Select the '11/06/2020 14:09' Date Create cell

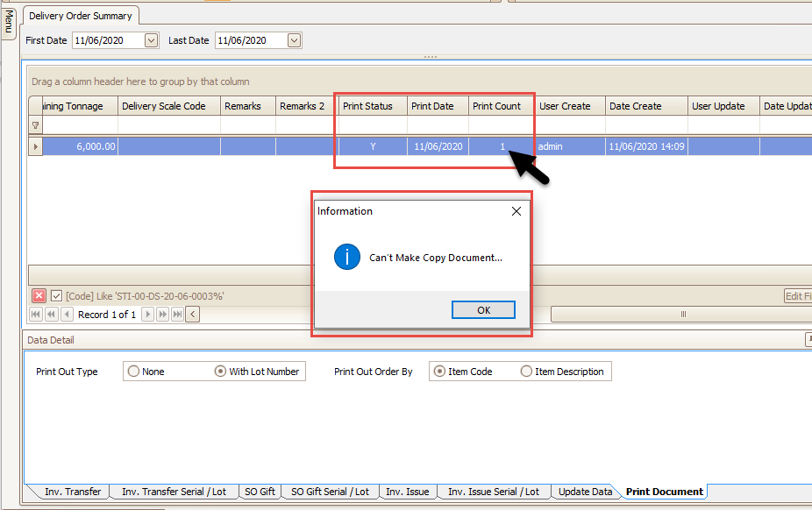tap(646, 146)
